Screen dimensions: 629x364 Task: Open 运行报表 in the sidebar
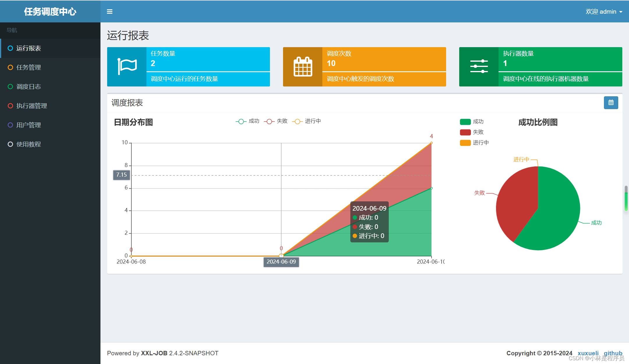[50, 48]
